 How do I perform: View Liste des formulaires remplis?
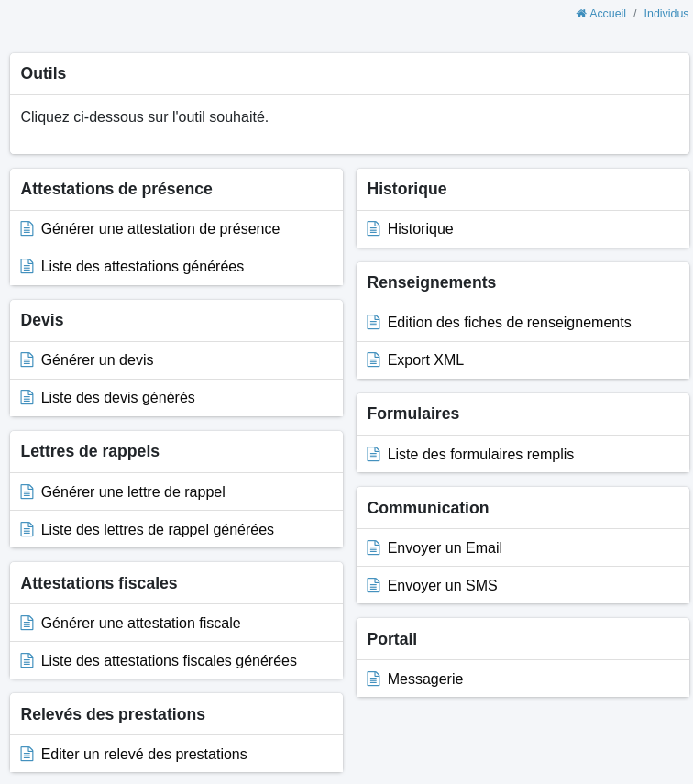tap(480, 455)
